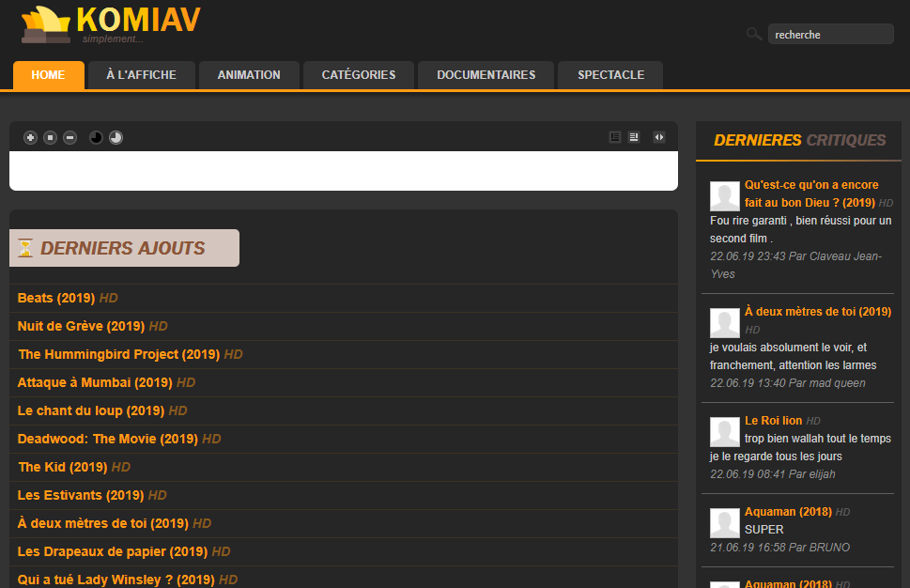Open Nuit de Grève (2019)
Screen dimensions: 910x588
(x=82, y=326)
